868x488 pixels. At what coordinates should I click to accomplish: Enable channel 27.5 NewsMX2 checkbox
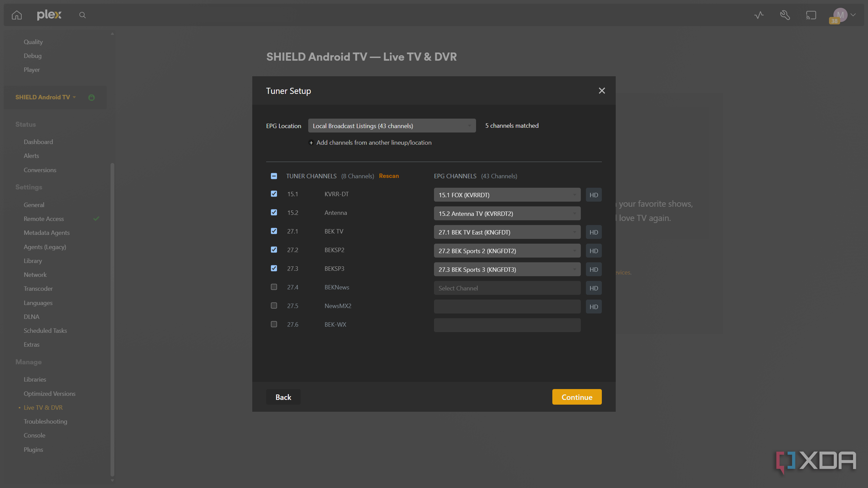tap(274, 305)
